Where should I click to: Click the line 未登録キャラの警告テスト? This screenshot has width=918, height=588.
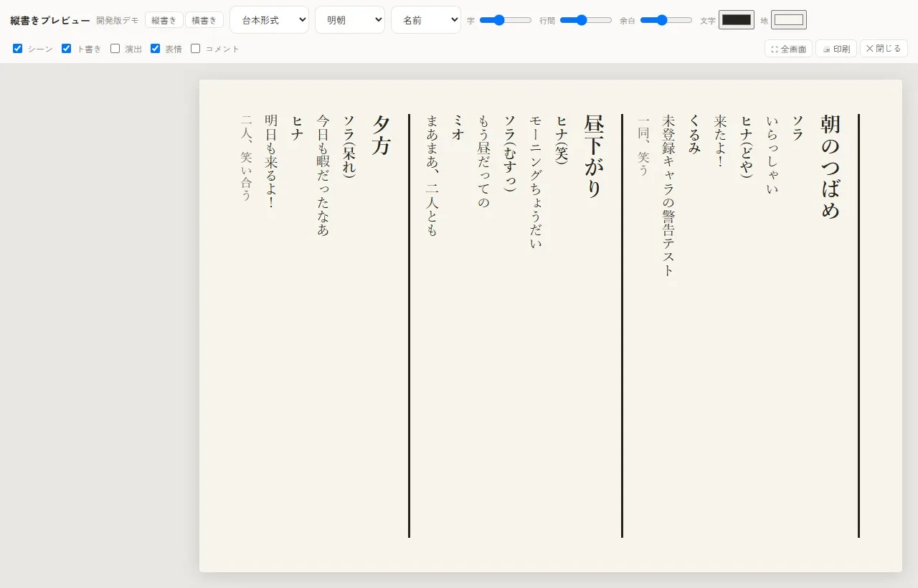[x=668, y=196]
